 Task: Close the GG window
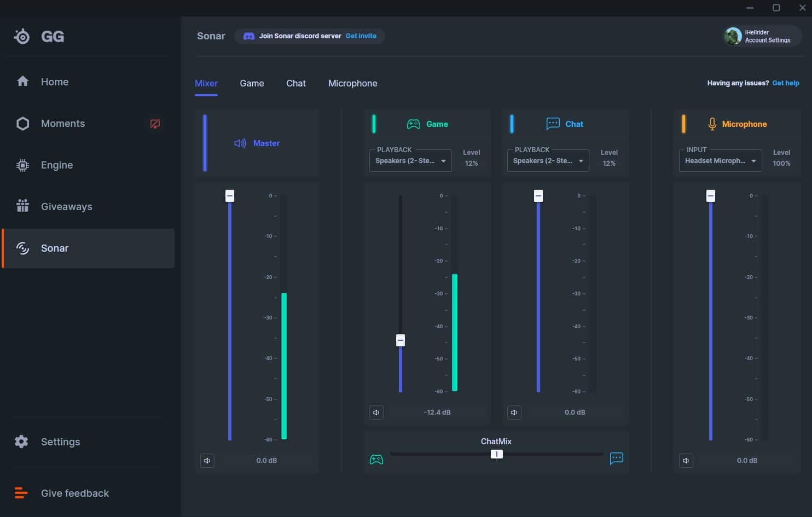pos(803,8)
